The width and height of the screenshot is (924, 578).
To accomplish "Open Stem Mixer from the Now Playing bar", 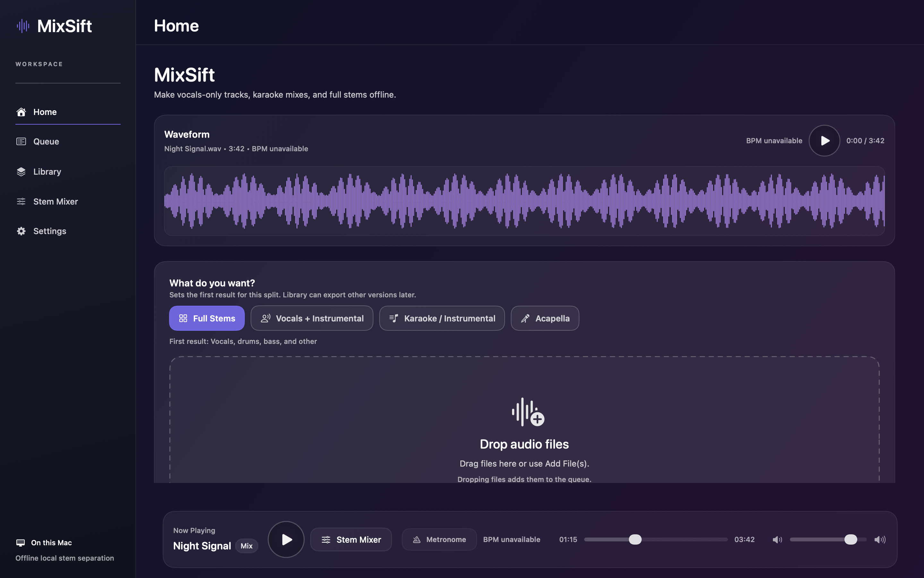I will [351, 539].
